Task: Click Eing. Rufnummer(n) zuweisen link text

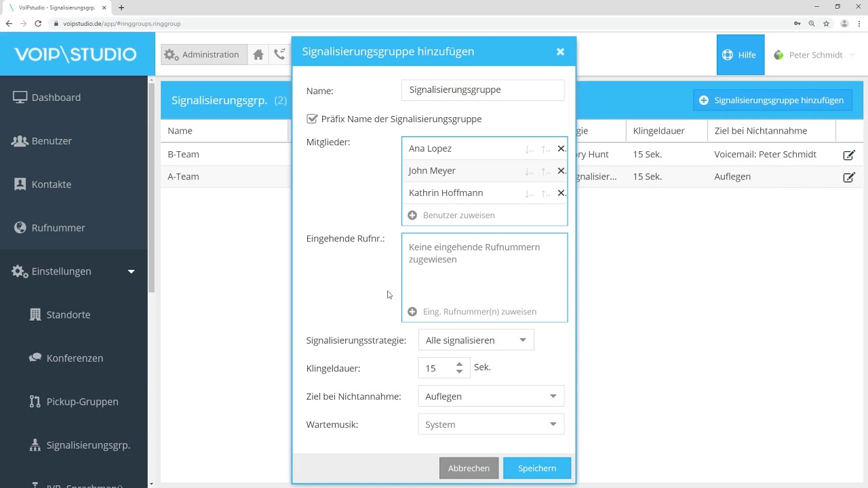Action: tap(479, 312)
